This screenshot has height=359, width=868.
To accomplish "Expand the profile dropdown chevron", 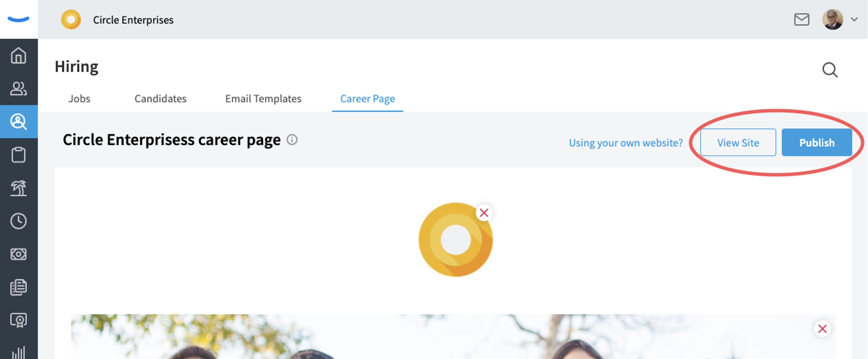I will click(854, 19).
